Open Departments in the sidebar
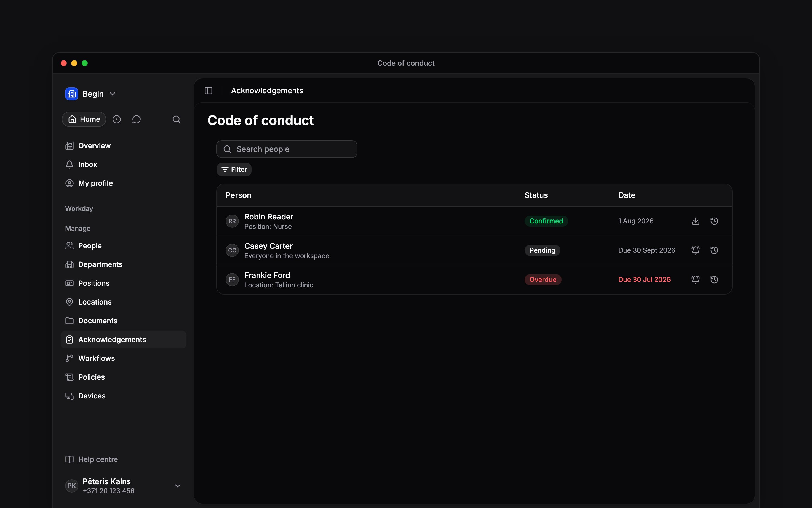 (124, 265)
